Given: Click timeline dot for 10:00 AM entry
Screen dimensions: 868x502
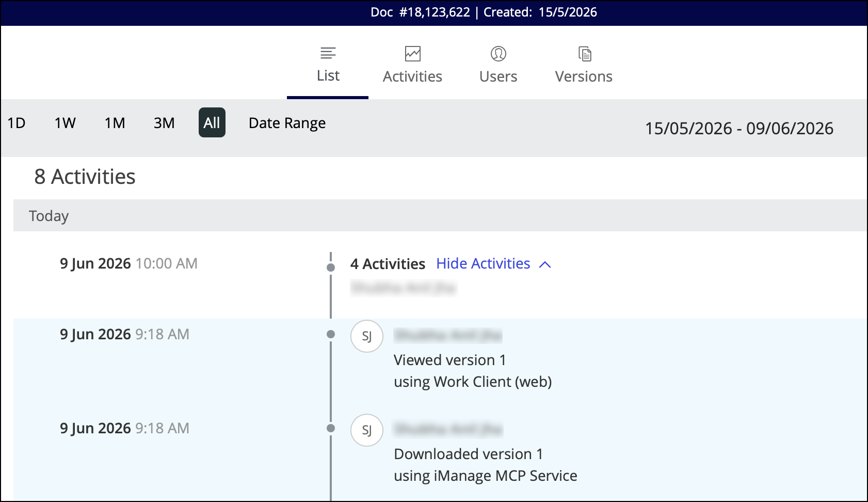Looking at the screenshot, I should (x=331, y=268).
